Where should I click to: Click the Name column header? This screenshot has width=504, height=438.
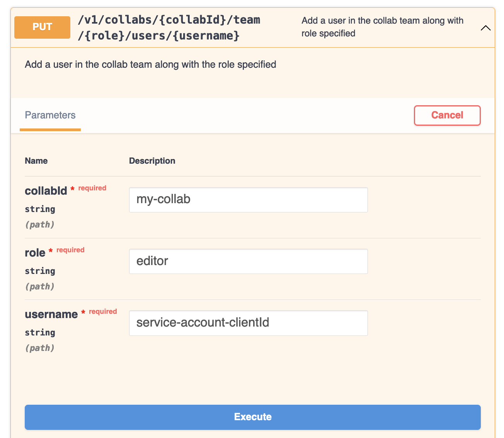coord(36,161)
